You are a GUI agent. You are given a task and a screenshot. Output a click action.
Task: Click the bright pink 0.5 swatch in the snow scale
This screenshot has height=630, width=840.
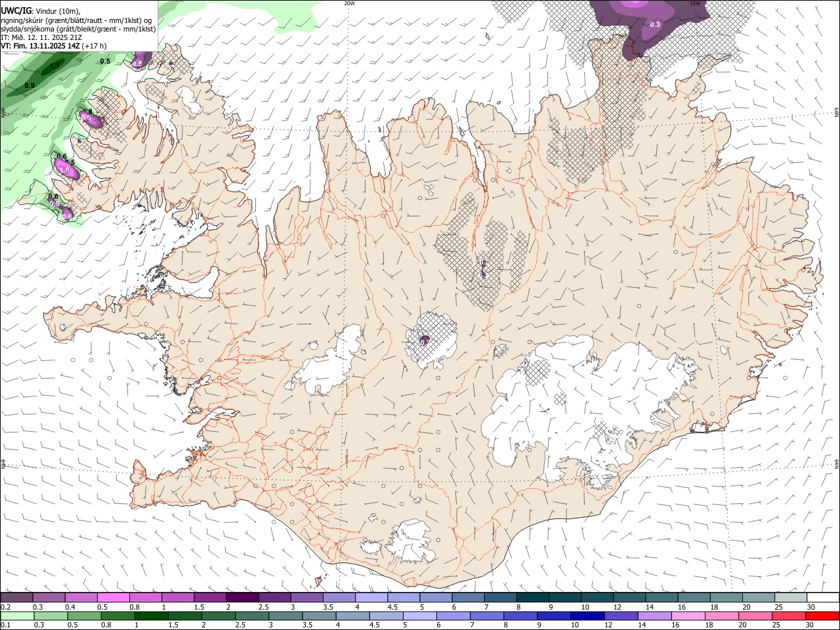(113, 598)
